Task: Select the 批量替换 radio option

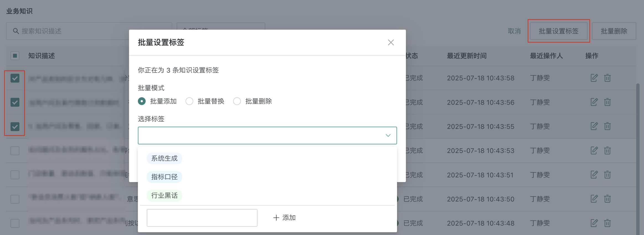Action: 189,101
